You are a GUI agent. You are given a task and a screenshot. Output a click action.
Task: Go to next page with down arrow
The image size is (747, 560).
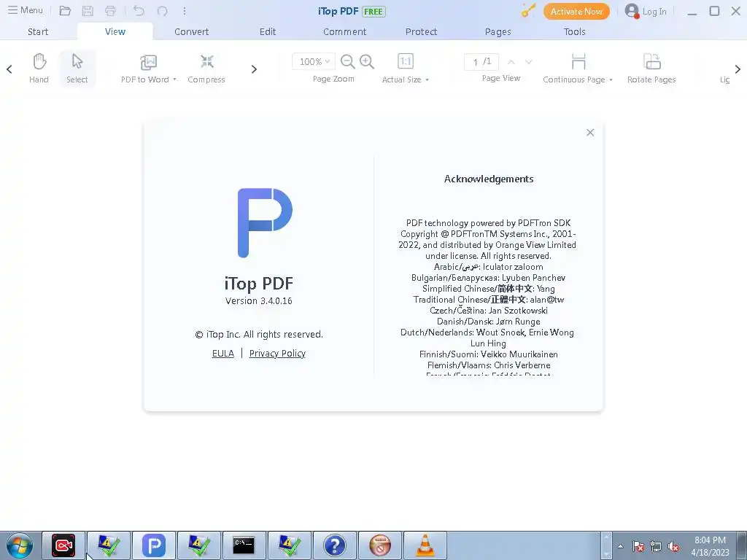(x=529, y=62)
